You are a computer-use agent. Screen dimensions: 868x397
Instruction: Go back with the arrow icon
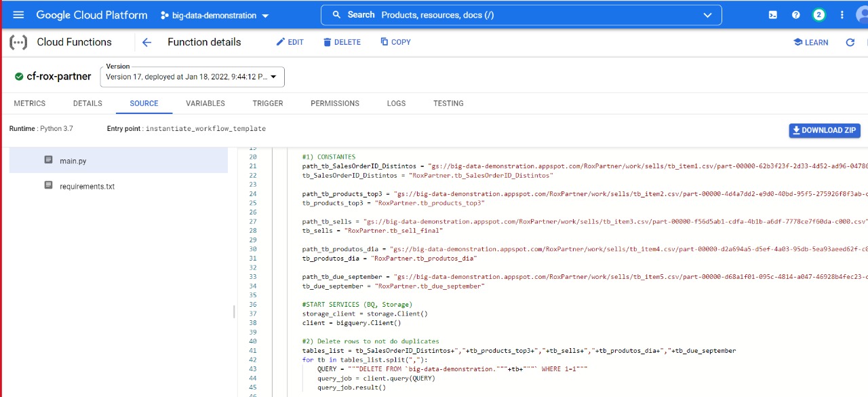coord(146,42)
